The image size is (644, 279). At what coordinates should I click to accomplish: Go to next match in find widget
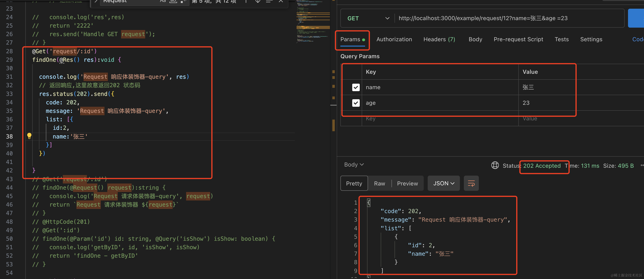click(x=257, y=1)
